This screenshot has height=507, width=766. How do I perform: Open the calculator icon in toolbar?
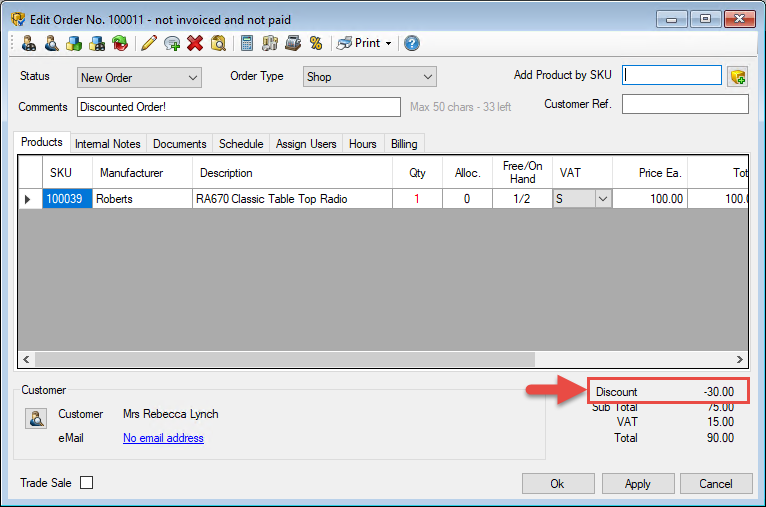[247, 43]
